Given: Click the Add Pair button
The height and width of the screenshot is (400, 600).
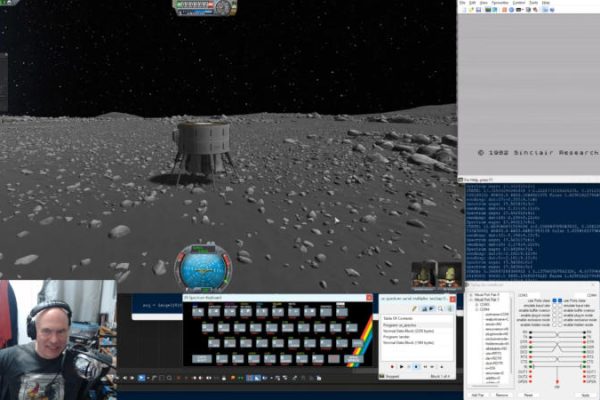Looking at the screenshot, I should (x=474, y=396).
